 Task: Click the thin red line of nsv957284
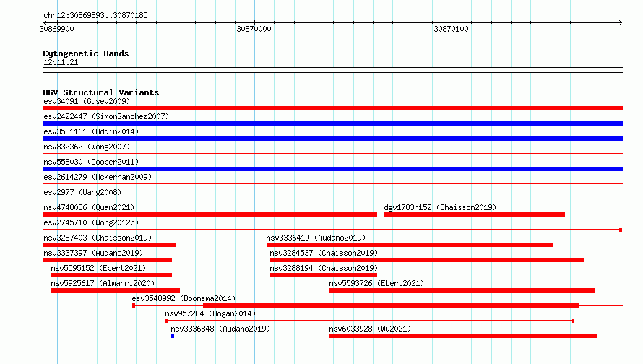(x=370, y=321)
